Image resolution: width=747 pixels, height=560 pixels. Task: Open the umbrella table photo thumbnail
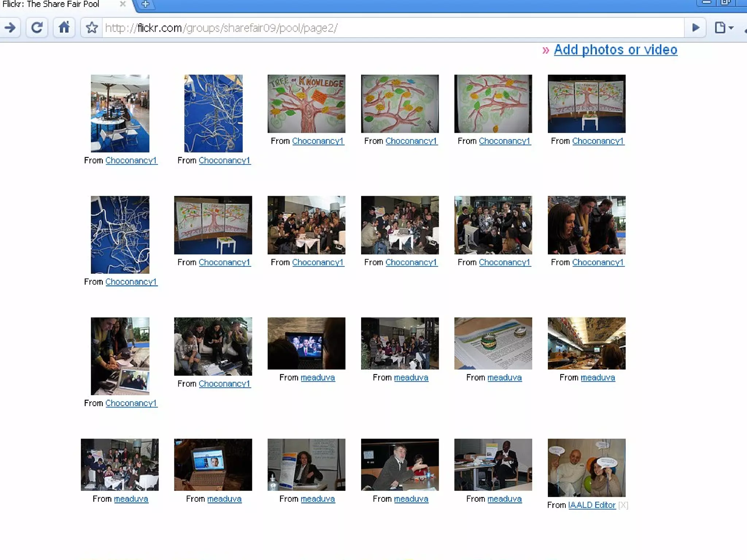[120, 113]
